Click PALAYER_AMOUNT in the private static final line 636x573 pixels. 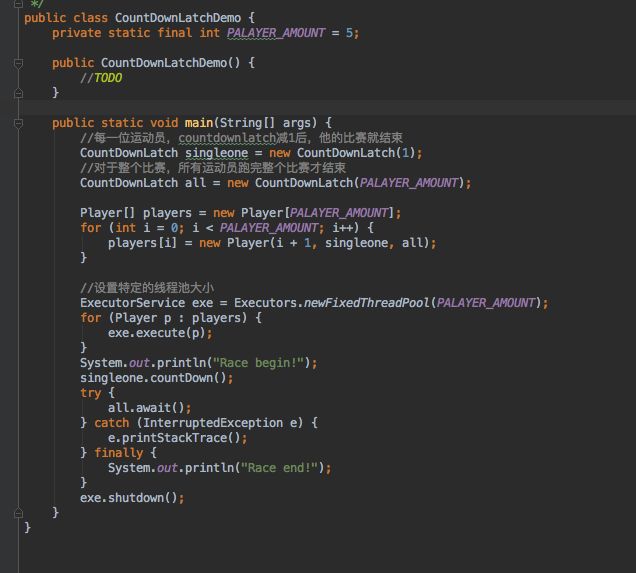(x=276, y=33)
